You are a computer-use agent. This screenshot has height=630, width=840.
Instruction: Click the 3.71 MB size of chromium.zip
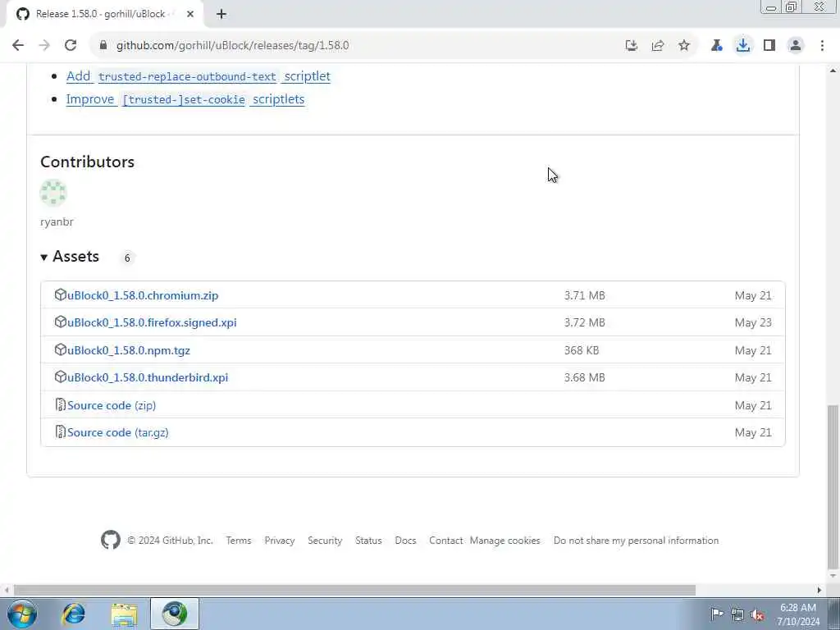[584, 295]
